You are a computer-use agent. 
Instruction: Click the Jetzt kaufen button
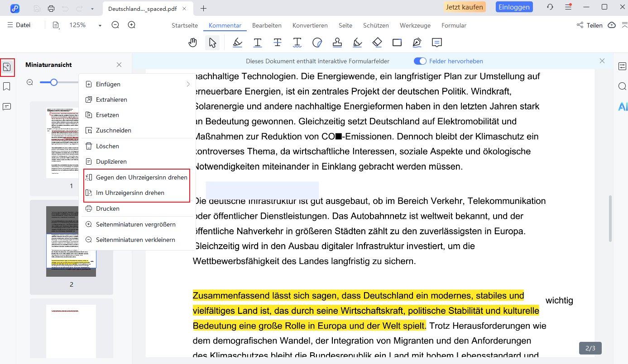465,7
